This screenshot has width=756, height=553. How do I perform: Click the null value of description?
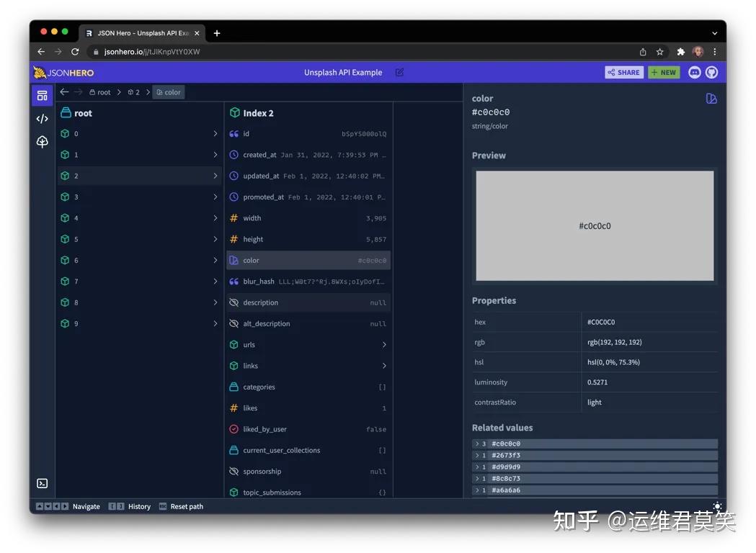tap(378, 302)
